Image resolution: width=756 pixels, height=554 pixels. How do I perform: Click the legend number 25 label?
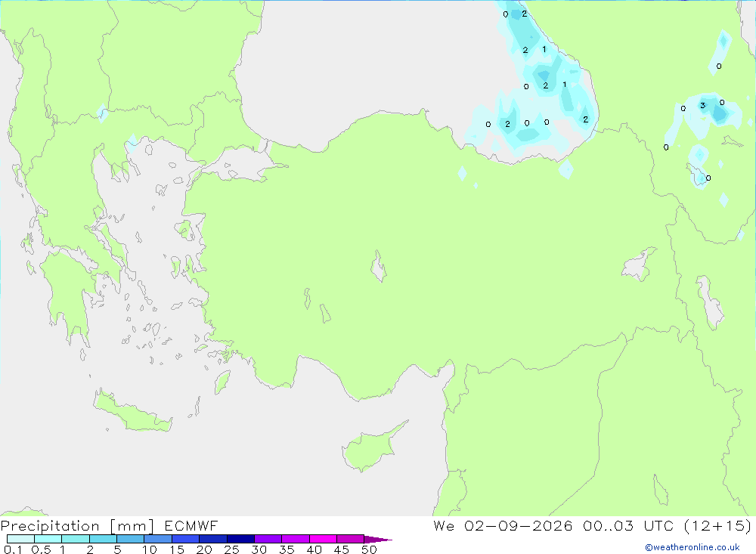coord(231,549)
